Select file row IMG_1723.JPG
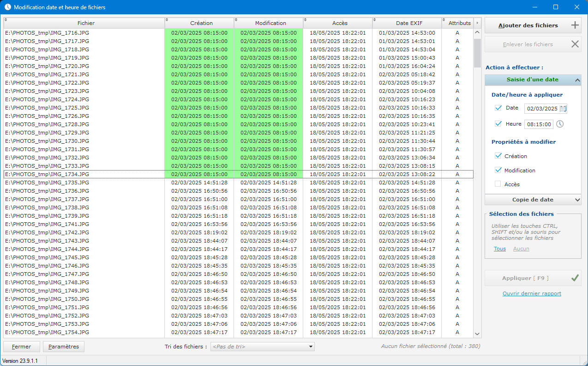This screenshot has width=588, height=366. (x=238, y=91)
